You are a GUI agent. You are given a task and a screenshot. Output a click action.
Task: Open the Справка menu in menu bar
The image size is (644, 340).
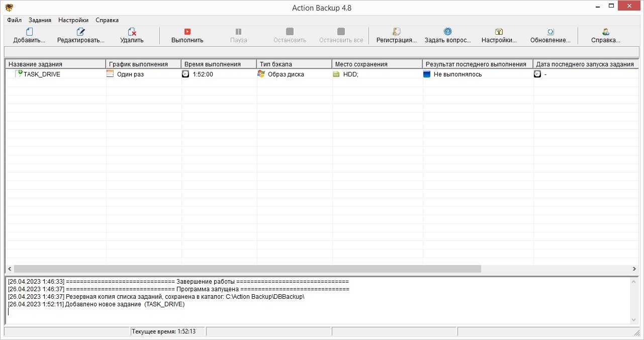[107, 20]
